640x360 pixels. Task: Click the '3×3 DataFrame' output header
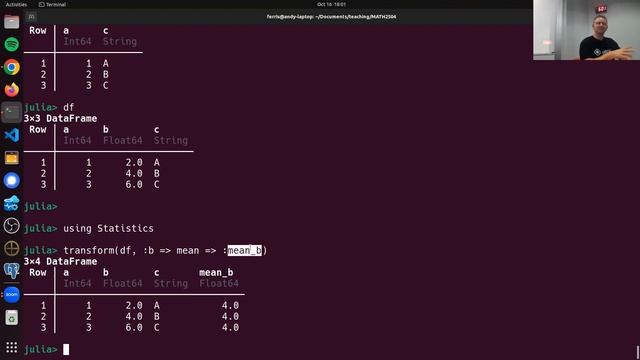(60, 118)
